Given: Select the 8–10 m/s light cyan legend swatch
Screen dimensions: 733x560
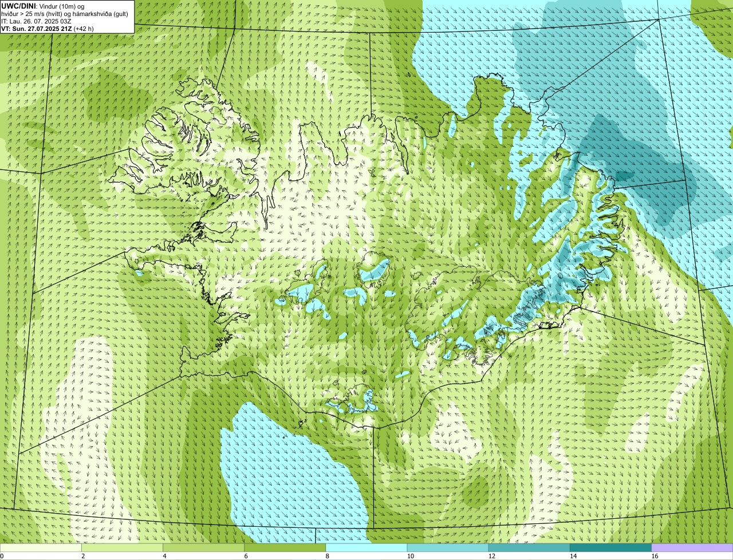Looking at the screenshot, I should tap(366, 548).
